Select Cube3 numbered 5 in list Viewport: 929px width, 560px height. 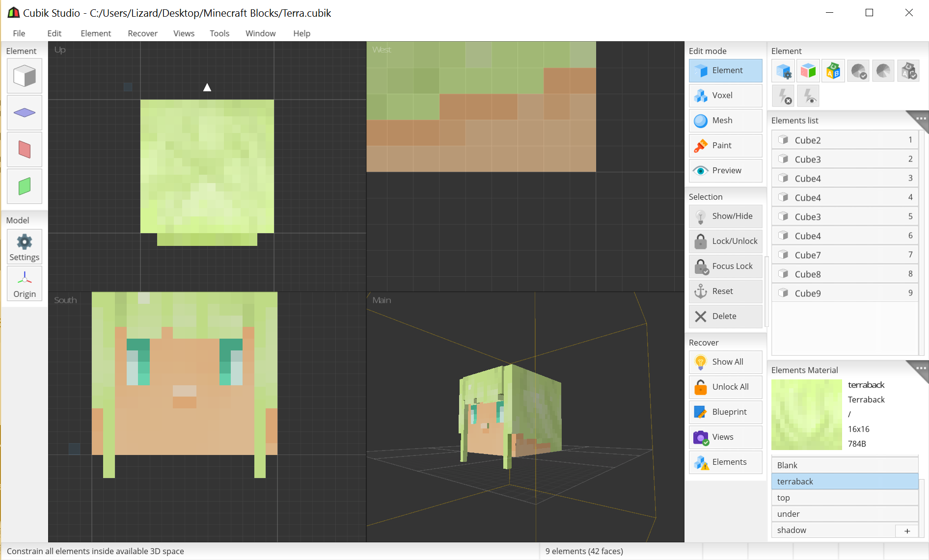845,216
